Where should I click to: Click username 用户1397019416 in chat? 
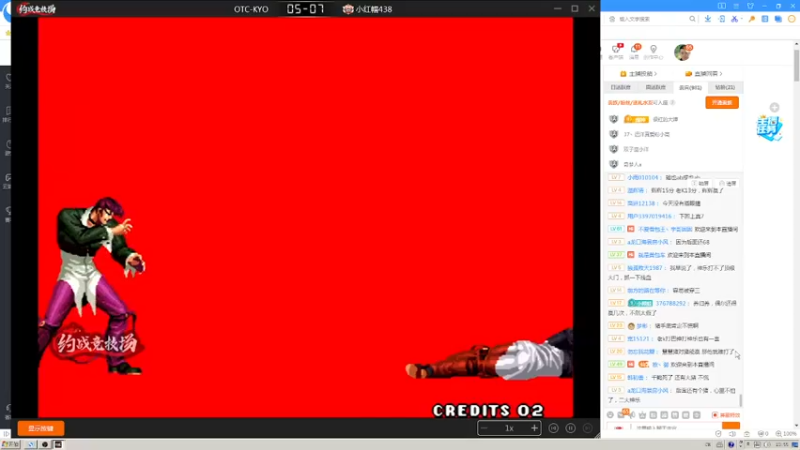649,216
